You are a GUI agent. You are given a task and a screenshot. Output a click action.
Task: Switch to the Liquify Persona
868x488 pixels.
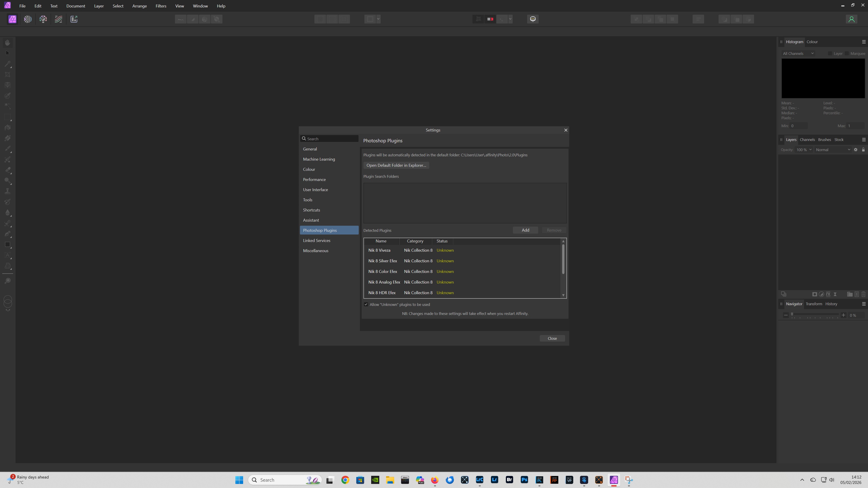28,19
